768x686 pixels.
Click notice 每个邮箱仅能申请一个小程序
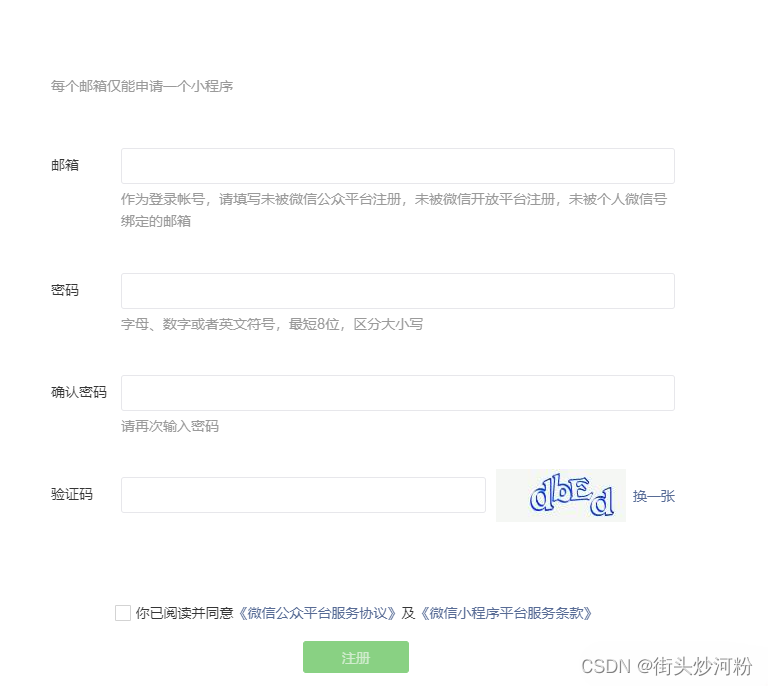click(142, 86)
